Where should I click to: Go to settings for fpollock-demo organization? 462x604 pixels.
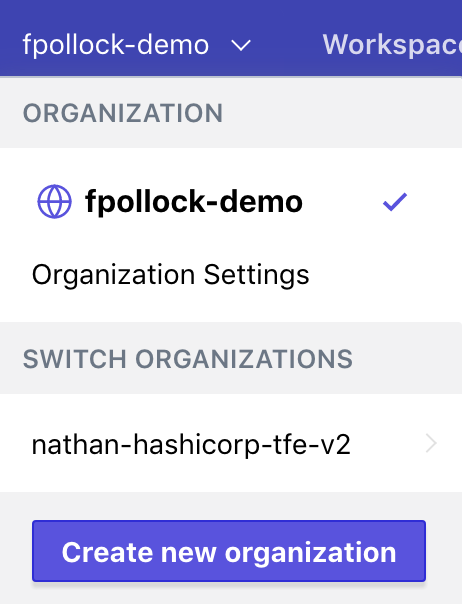170,275
